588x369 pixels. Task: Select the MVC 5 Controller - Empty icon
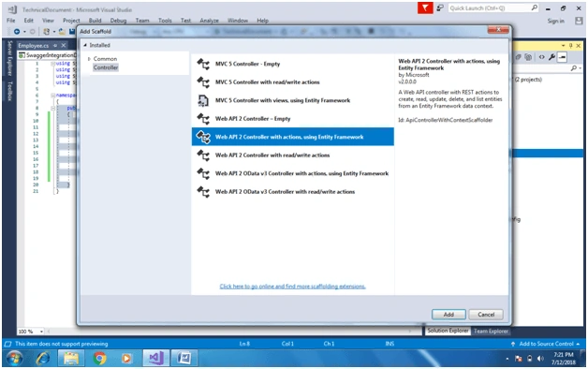[203, 64]
